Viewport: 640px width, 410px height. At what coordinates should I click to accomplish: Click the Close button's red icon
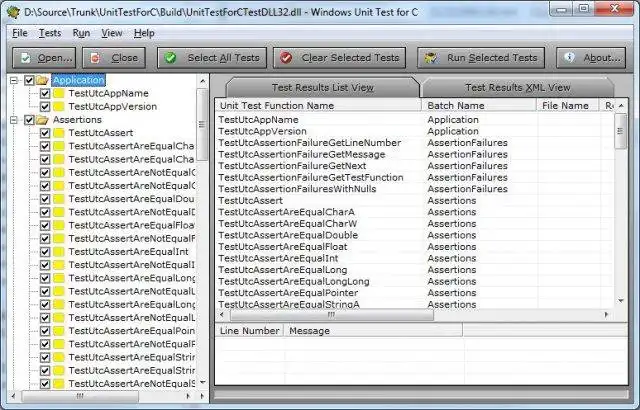pos(95,58)
